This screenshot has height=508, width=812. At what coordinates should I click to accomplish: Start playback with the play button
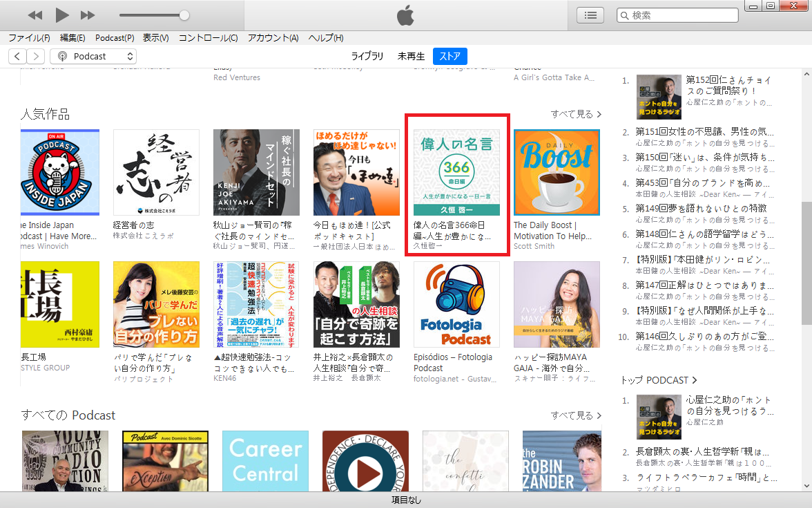click(62, 15)
